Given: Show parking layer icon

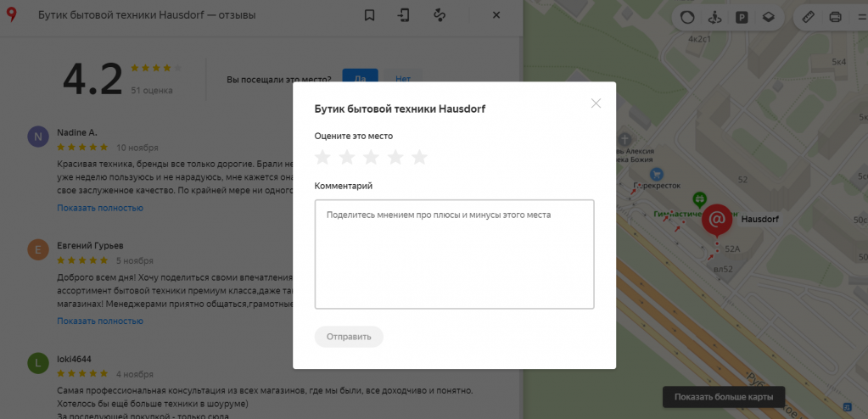Looking at the screenshot, I should pos(742,17).
